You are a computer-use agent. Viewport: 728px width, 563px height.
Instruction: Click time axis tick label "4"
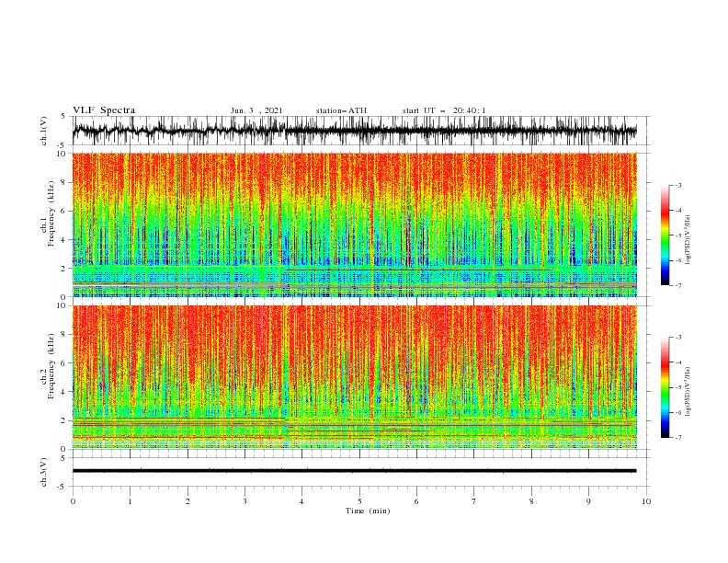coord(302,501)
